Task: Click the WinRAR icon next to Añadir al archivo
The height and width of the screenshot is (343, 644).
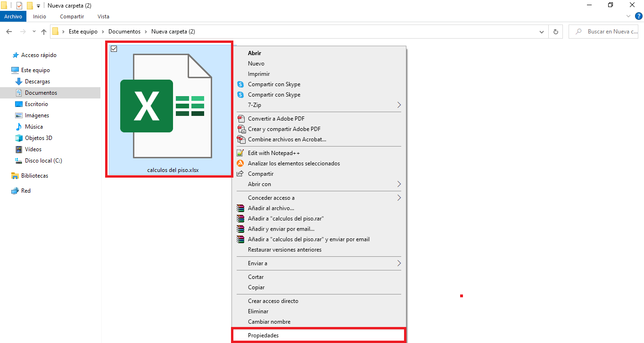Action: (x=240, y=208)
